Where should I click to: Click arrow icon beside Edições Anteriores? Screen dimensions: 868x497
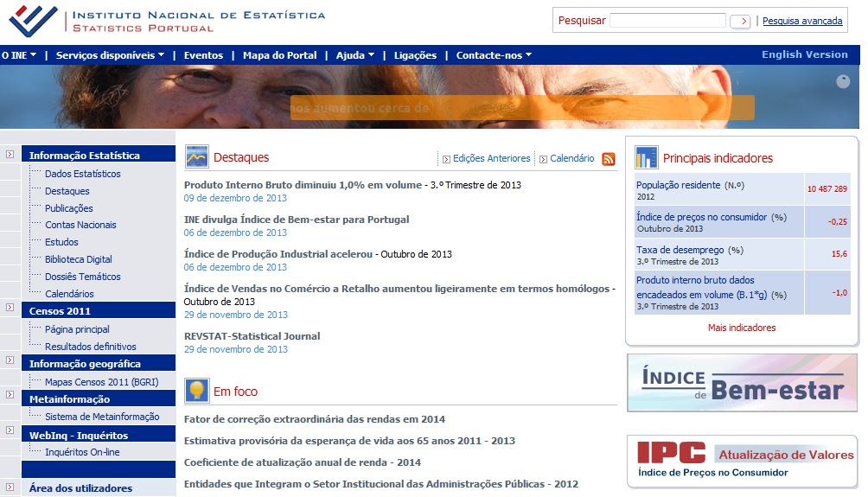(x=446, y=159)
